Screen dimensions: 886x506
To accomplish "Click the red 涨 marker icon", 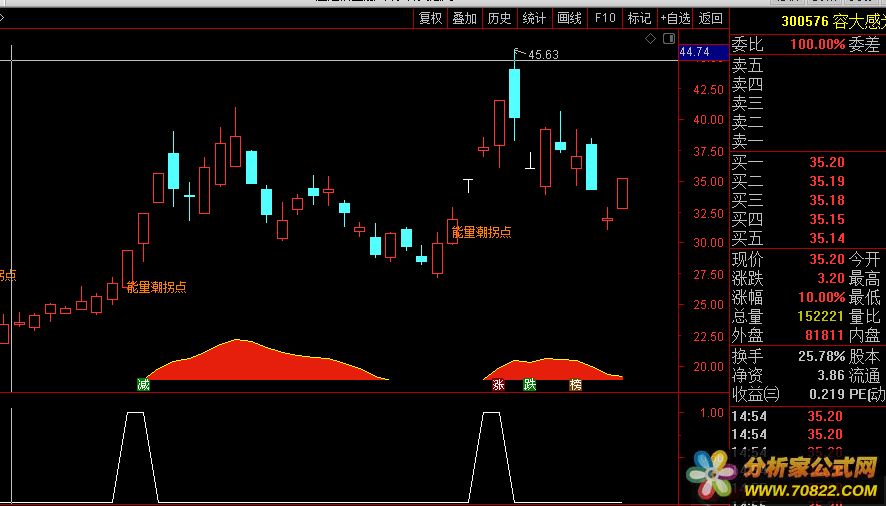I will (x=498, y=384).
